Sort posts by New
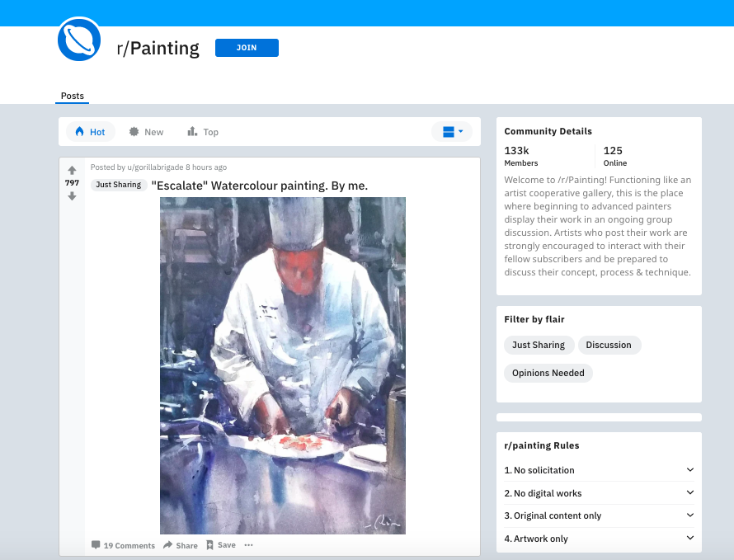This screenshot has width=734, height=560. point(146,132)
